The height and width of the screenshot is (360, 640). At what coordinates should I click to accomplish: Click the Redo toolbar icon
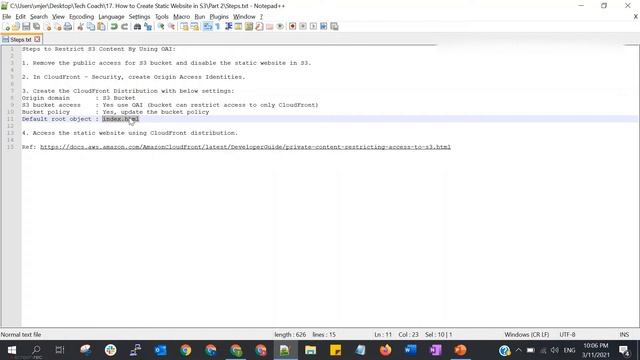pos(124,27)
